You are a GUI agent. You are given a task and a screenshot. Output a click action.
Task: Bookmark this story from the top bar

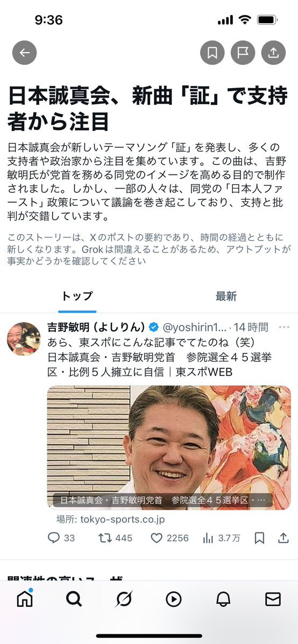point(212,53)
